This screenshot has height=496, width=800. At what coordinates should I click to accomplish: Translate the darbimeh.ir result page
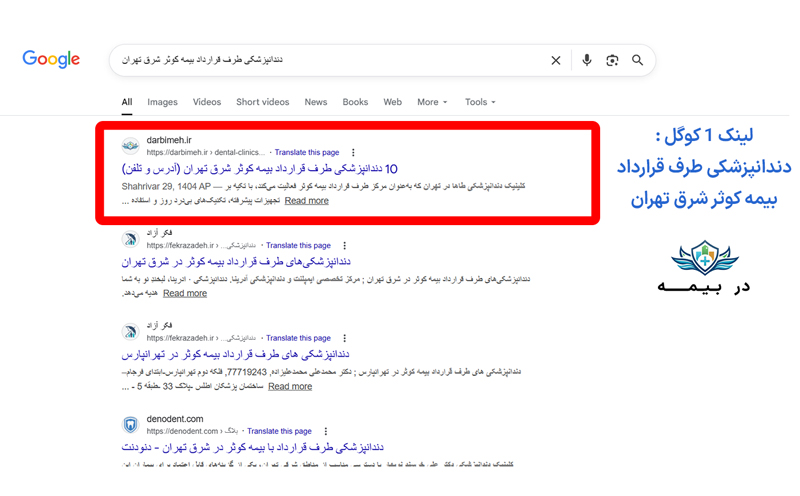click(x=307, y=152)
